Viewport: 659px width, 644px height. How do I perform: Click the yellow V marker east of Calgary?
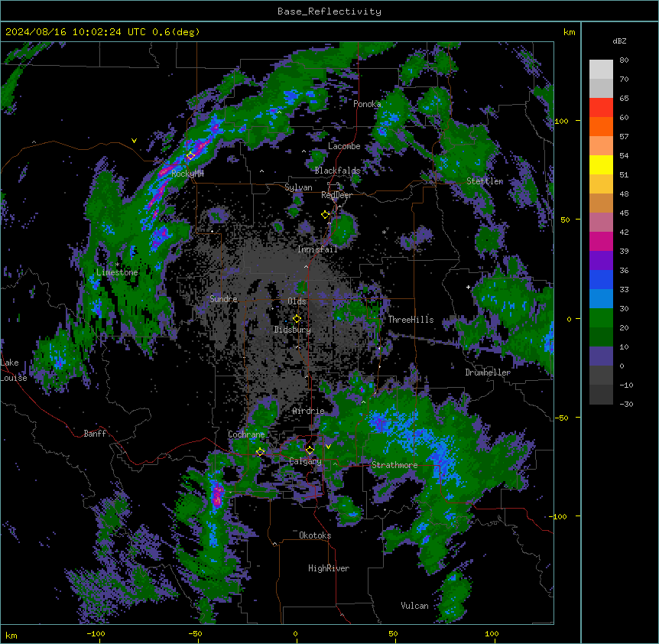[x=328, y=447]
